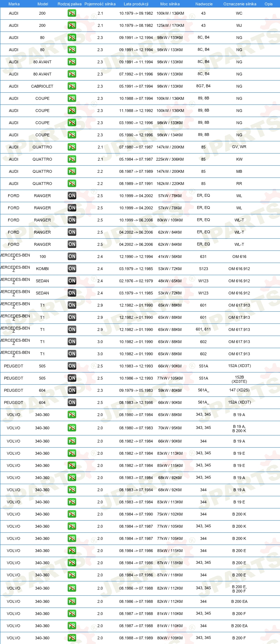The width and height of the screenshot is (280, 644).
Task: Click the 59kW / 80KM power cell
Action: point(170,390)
